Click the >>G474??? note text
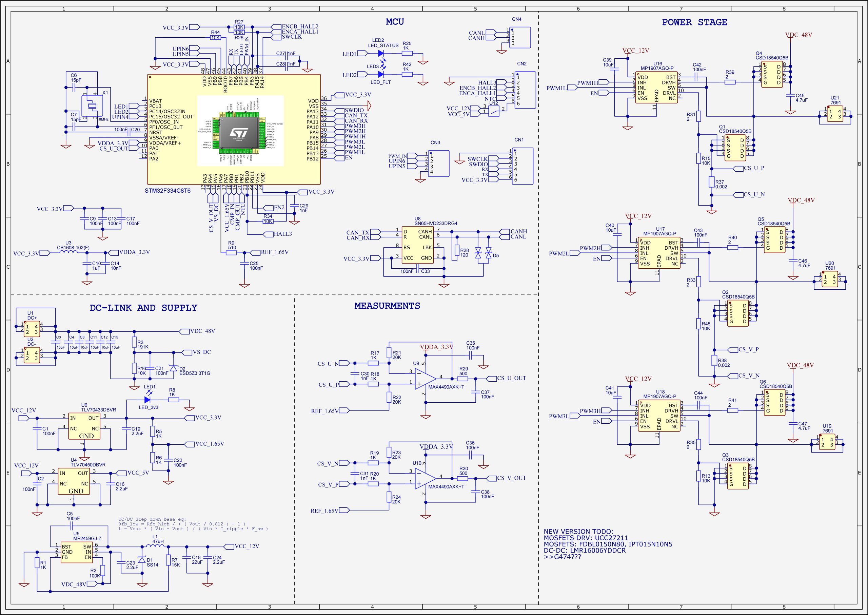Screen dimensions: 868x615 (562, 557)
